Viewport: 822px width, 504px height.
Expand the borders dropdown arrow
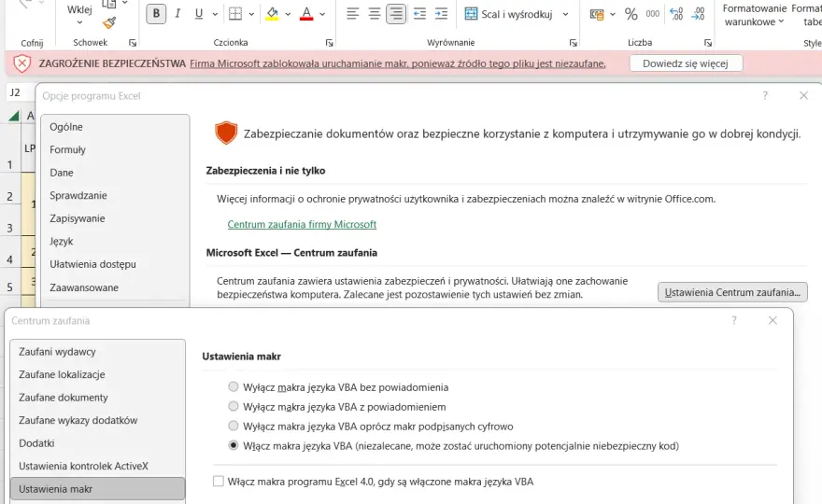tap(251, 15)
